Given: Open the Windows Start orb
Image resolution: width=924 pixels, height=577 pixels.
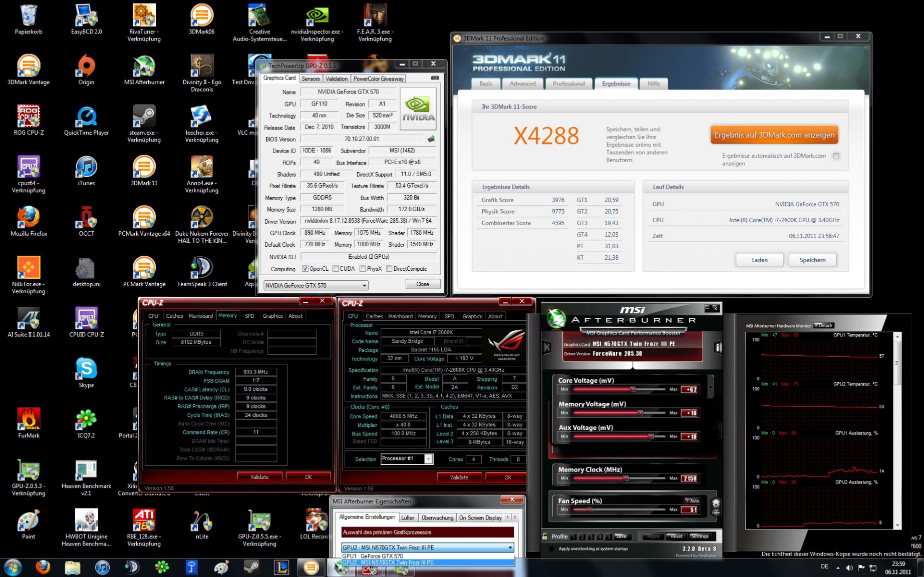Looking at the screenshot, I should tap(13, 567).
